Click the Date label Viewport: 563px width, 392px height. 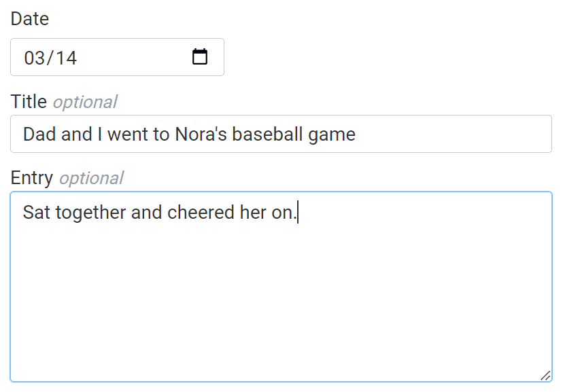click(x=30, y=19)
